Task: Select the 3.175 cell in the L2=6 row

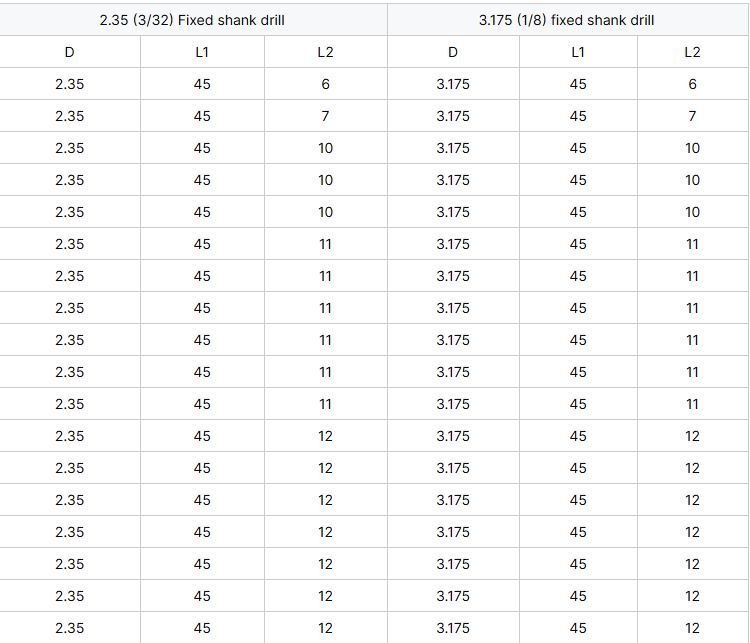Action: coord(453,84)
